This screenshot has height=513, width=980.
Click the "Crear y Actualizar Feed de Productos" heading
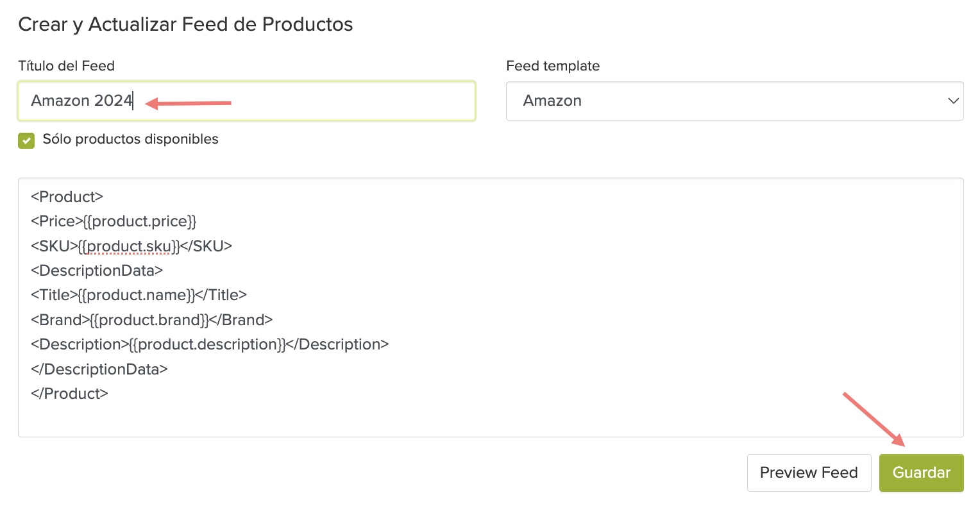(185, 24)
